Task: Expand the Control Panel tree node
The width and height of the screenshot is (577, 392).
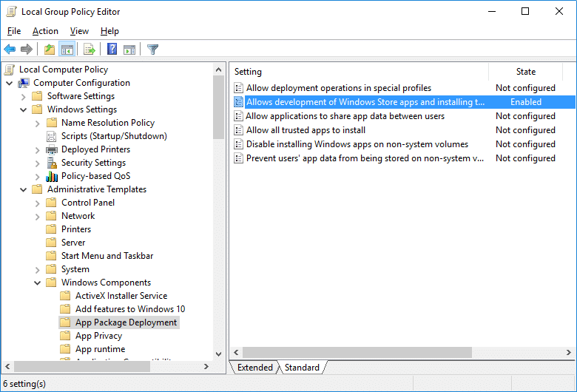Action: 37,203
